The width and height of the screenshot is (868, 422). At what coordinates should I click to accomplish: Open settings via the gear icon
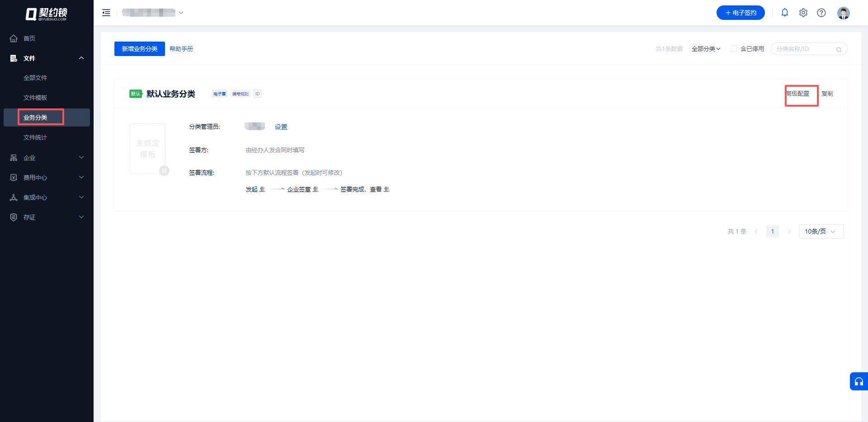[803, 13]
